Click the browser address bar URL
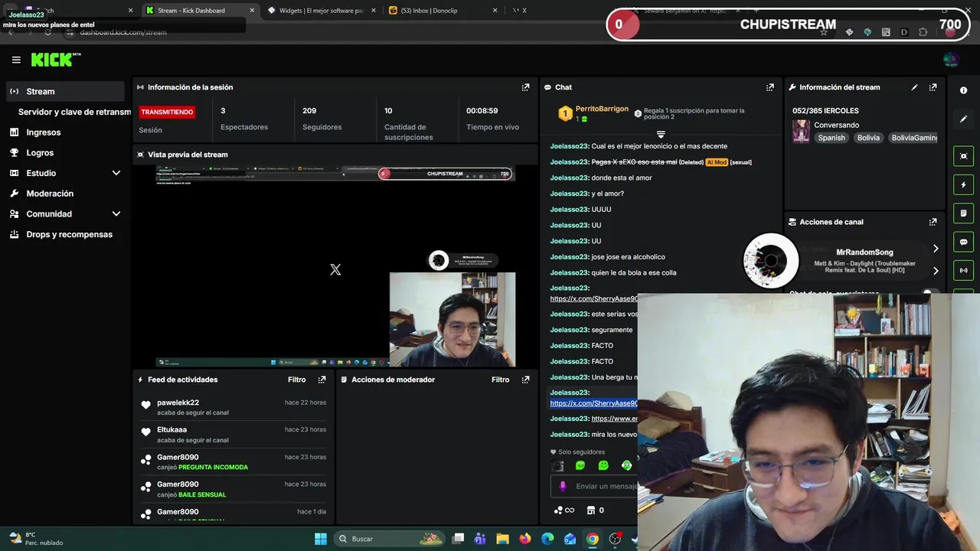Screen dimensions: 980x551 click(x=123, y=32)
